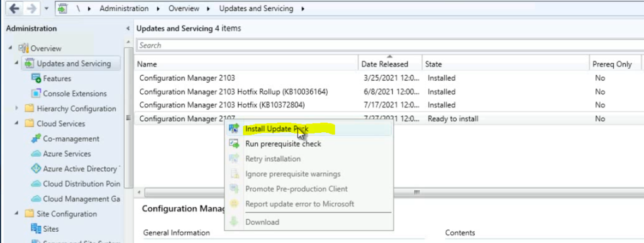
Task: Click the Ignore prerequisite warnings menu icon
Action: 234,174
